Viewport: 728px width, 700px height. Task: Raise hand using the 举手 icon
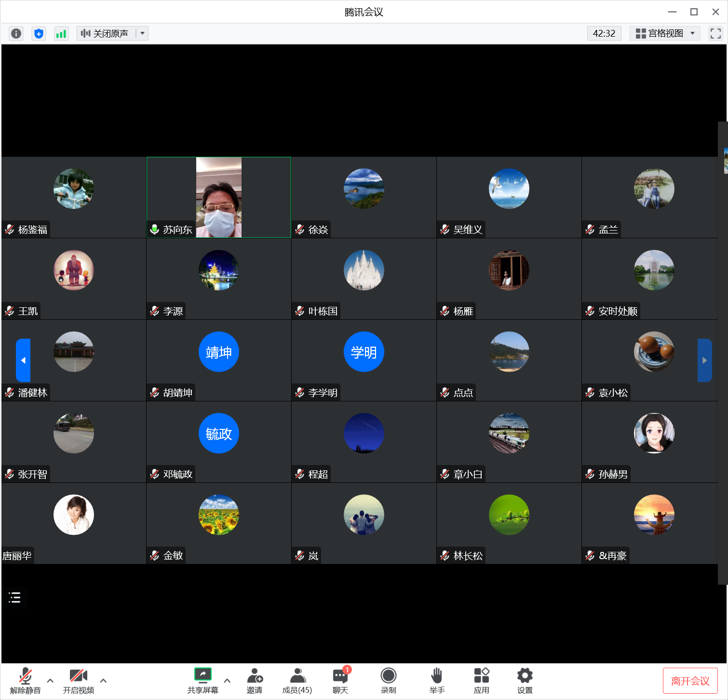pos(437,680)
